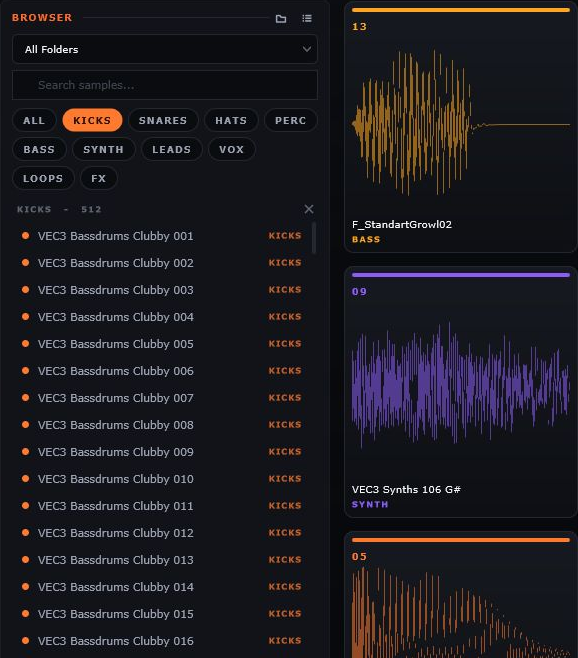The height and width of the screenshot is (658, 578).
Task: Select VEC3 Bassdrums Clubby 009 sample
Action: tap(162, 452)
